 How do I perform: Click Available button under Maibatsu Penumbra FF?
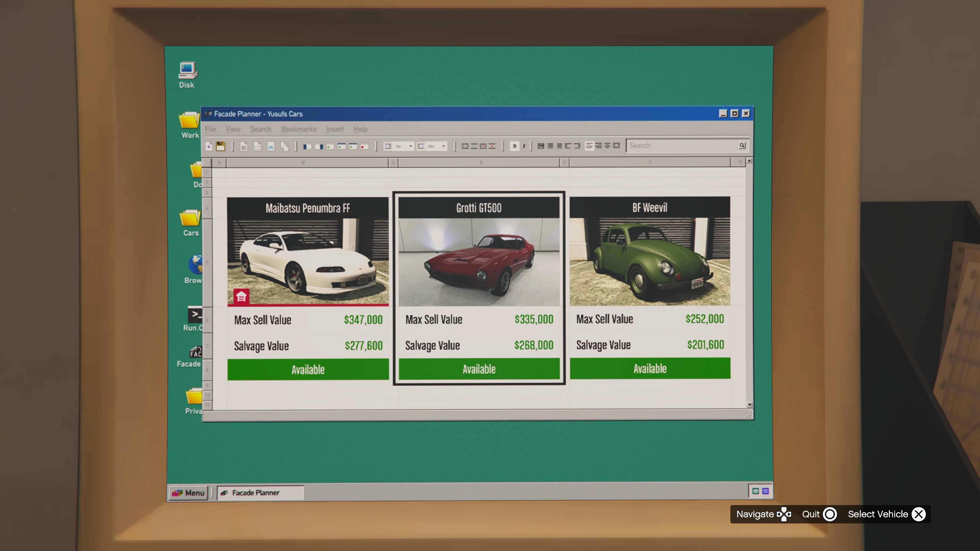tap(308, 369)
